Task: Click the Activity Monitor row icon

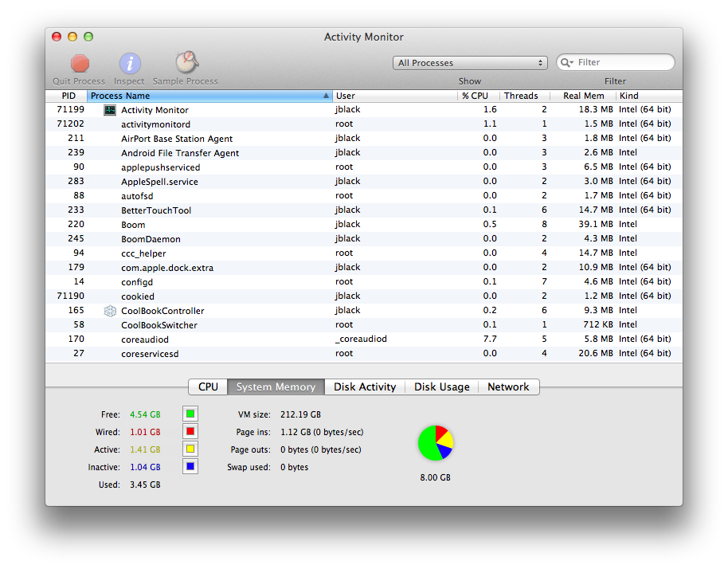Action: tap(110, 110)
